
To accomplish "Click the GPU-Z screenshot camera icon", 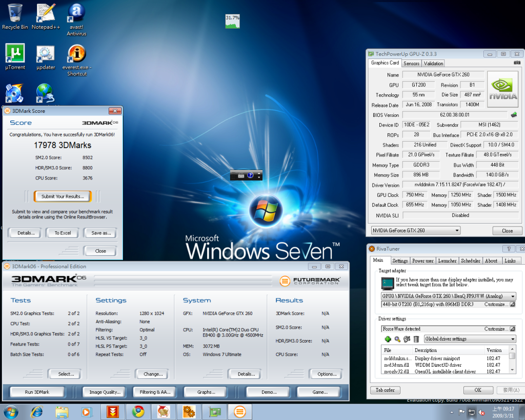I will click(516, 63).
